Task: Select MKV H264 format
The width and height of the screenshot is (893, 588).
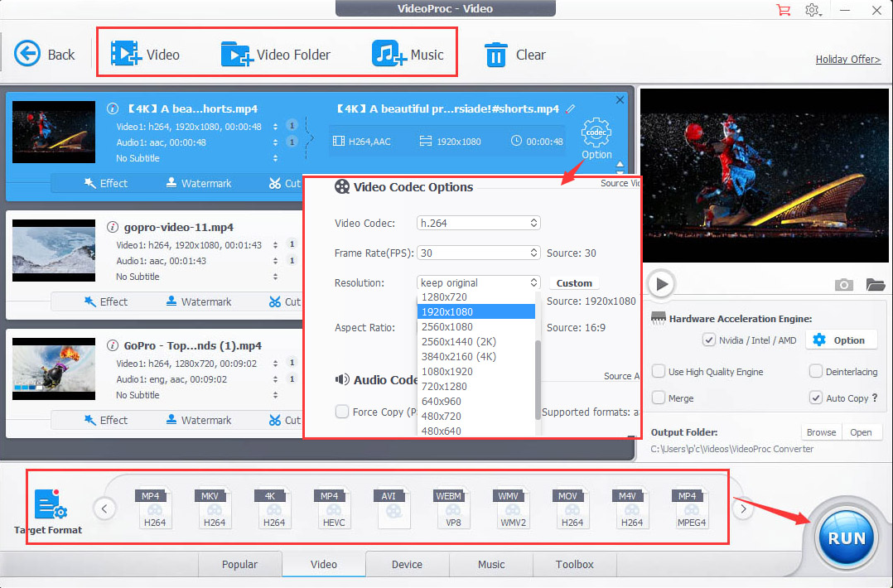Action: point(214,508)
